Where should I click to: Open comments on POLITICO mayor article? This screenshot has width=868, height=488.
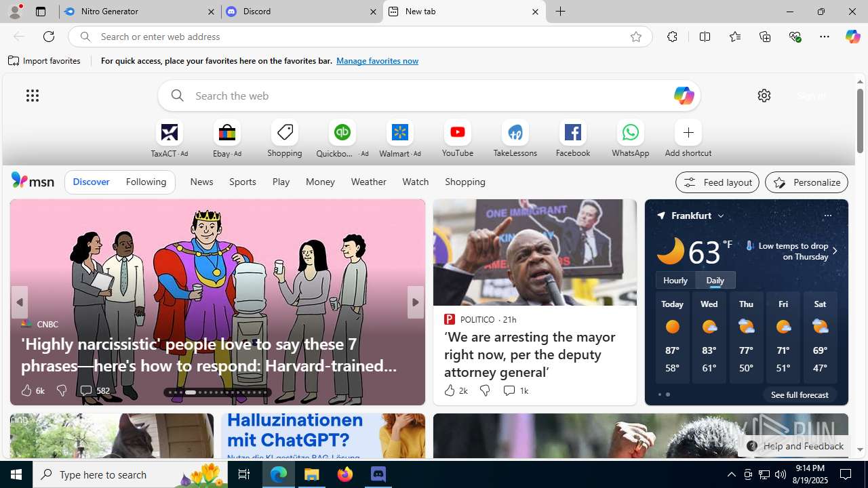point(515,390)
